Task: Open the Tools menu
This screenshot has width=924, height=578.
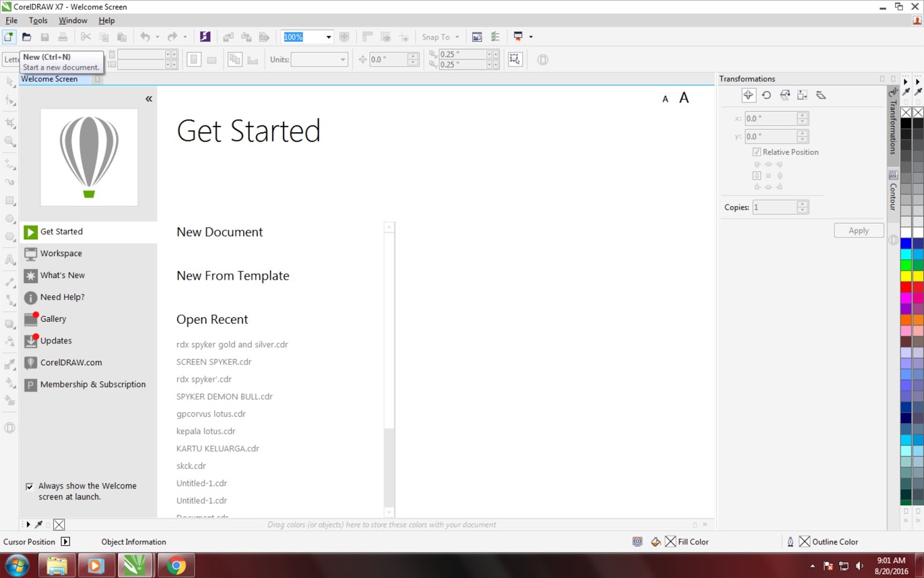Action: point(38,20)
